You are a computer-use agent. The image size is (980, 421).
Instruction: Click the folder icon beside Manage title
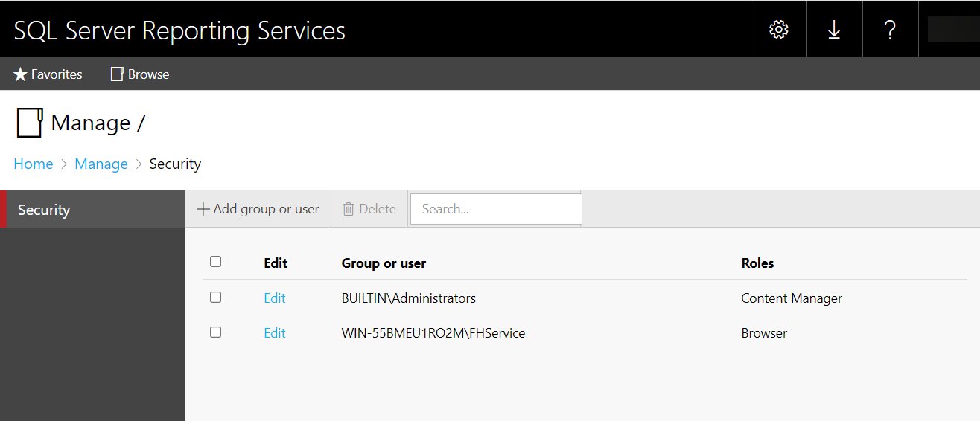[30, 123]
